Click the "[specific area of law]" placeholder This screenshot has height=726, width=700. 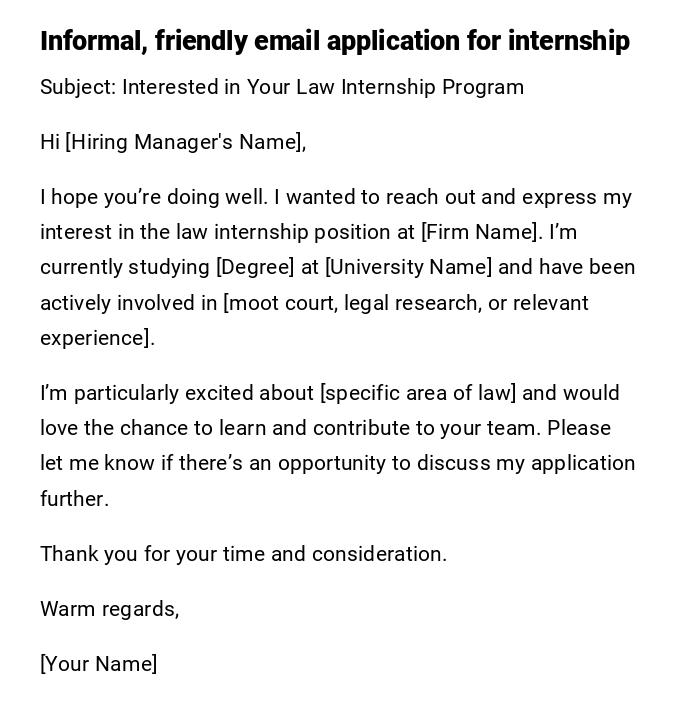[418, 393]
